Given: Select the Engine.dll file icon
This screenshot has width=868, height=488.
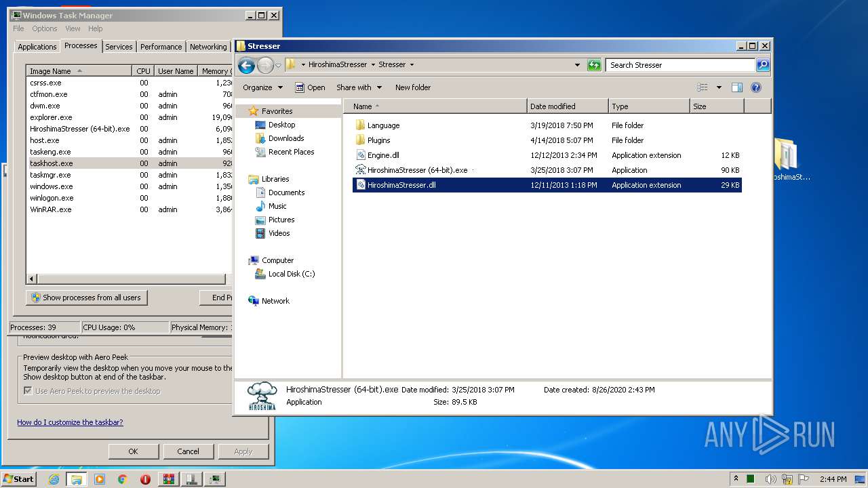Looking at the screenshot, I should click(x=360, y=155).
